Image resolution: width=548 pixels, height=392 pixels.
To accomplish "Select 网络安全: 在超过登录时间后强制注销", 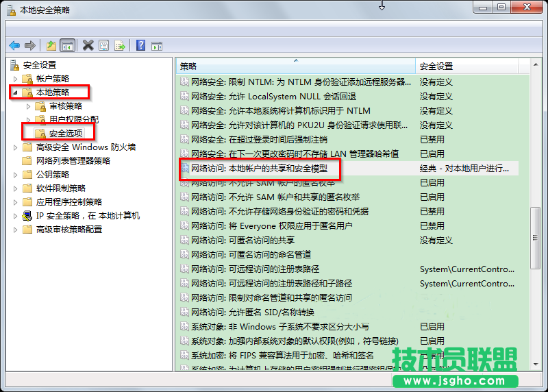I will 259,140.
